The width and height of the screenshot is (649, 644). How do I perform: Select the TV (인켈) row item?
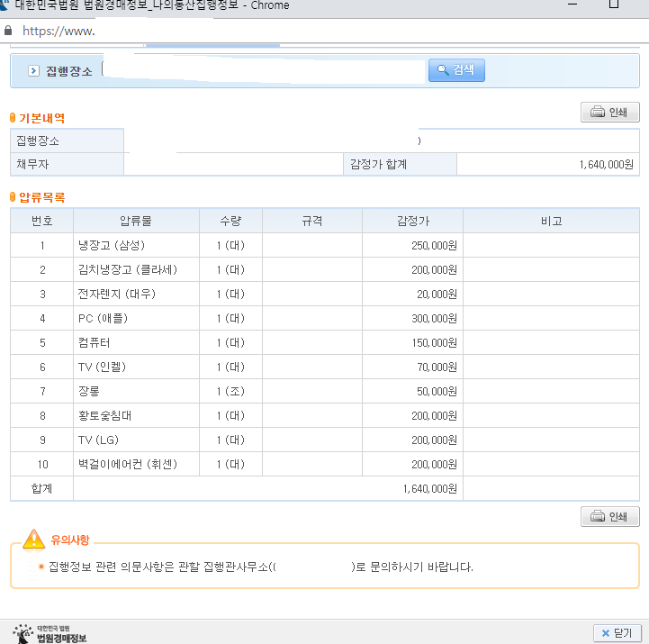click(x=102, y=367)
